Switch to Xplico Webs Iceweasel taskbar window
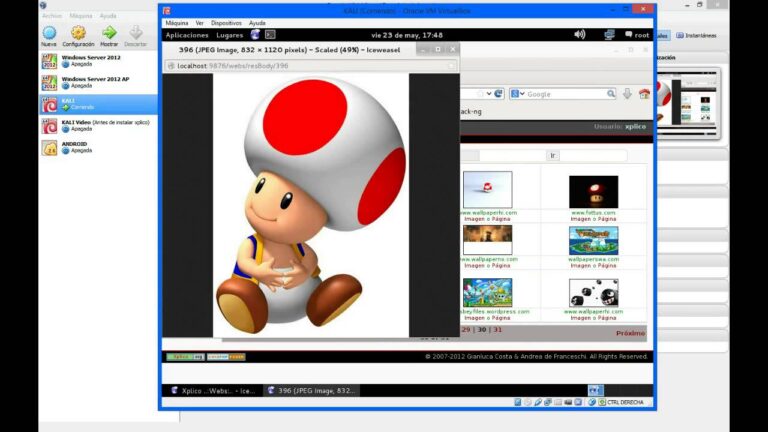The height and width of the screenshot is (432, 768). 214,391
